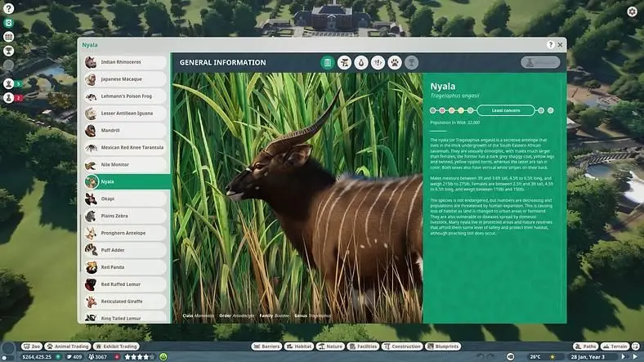The height and width of the screenshot is (362, 644).
Task: Select the highlighted Nyala entry
Action: point(127,182)
